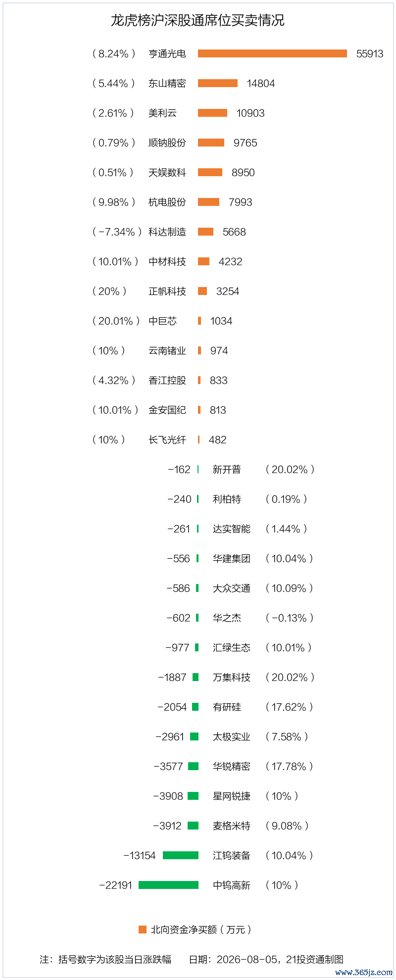This screenshot has height=980, width=396.
Task: Click the 天娱数科 label
Action: coord(167,172)
